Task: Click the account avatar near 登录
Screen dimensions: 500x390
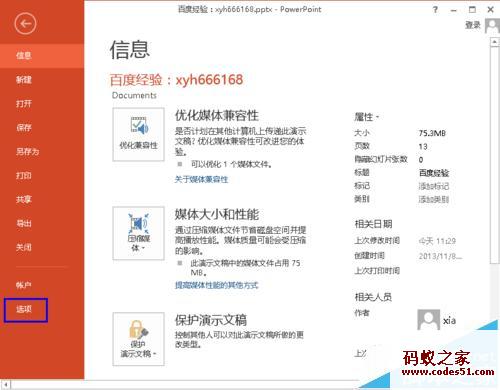Action: (x=492, y=25)
